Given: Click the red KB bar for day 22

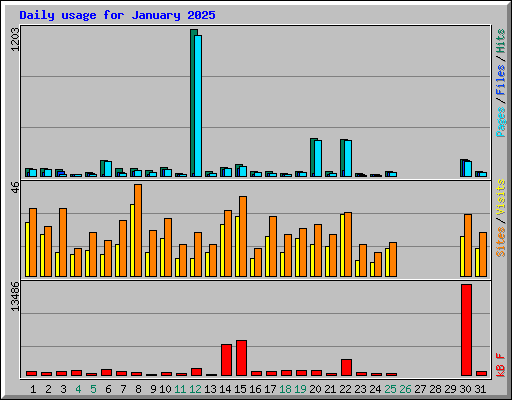Looking at the screenshot, I should (x=346, y=367).
